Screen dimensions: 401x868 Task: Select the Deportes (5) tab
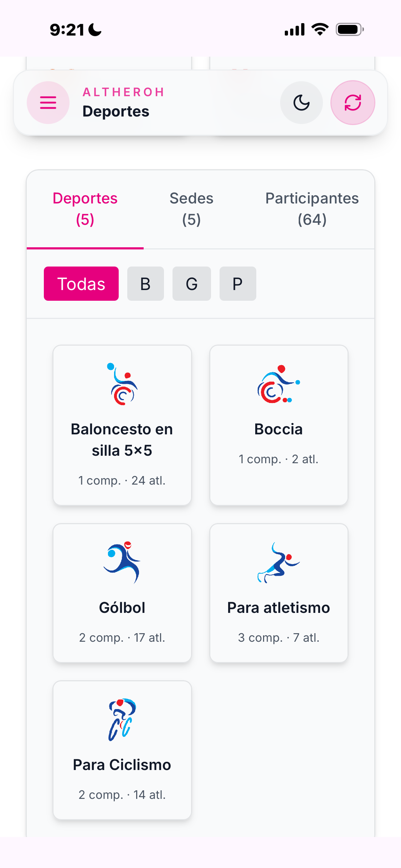(x=85, y=209)
